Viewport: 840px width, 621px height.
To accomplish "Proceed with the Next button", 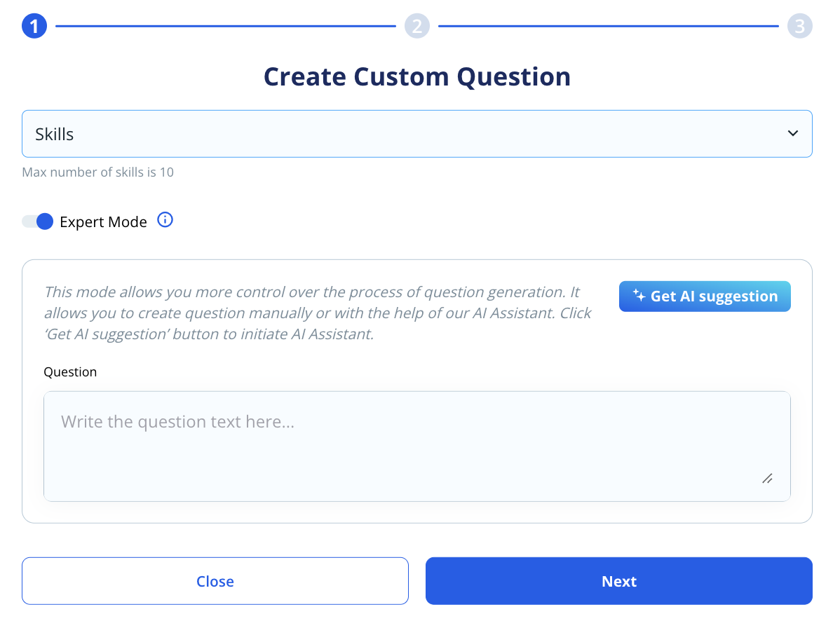I will pos(618,581).
